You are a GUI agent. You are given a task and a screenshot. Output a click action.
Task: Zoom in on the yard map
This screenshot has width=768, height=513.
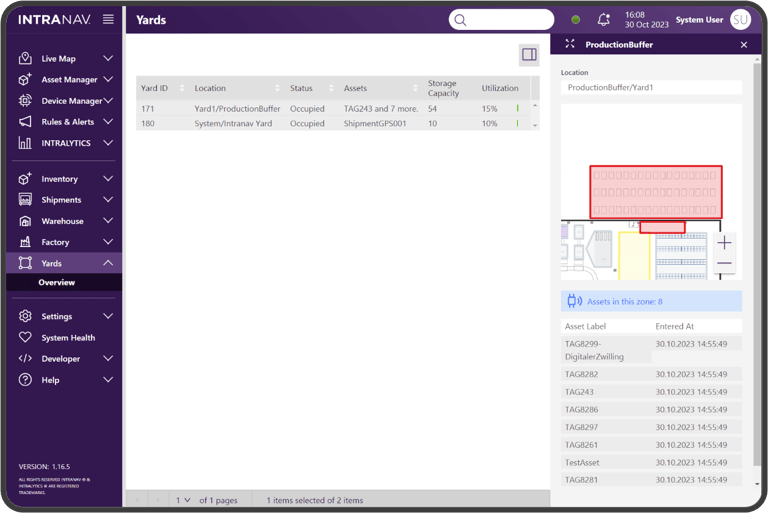(724, 243)
